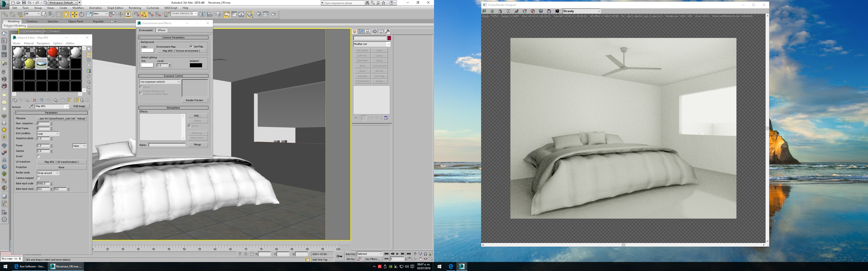Image resolution: width=868 pixels, height=271 pixels.
Task: Click the black Ambient color swatch
Action: click(x=196, y=65)
